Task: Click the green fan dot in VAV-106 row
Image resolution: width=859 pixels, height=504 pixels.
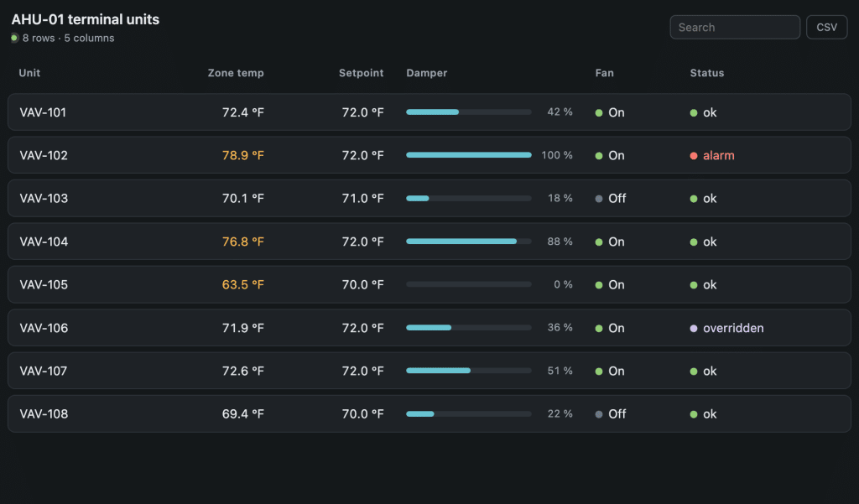Action: pos(599,329)
